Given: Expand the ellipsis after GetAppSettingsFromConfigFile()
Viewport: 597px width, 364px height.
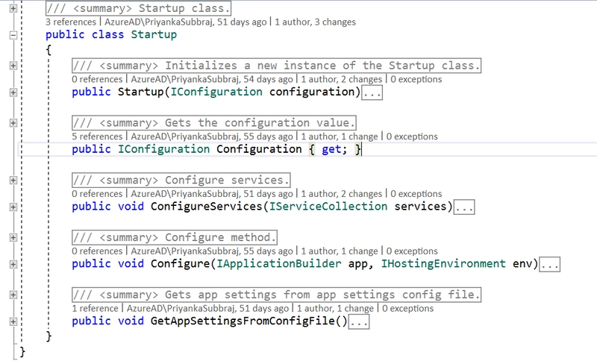Looking at the screenshot, I should [x=359, y=322].
